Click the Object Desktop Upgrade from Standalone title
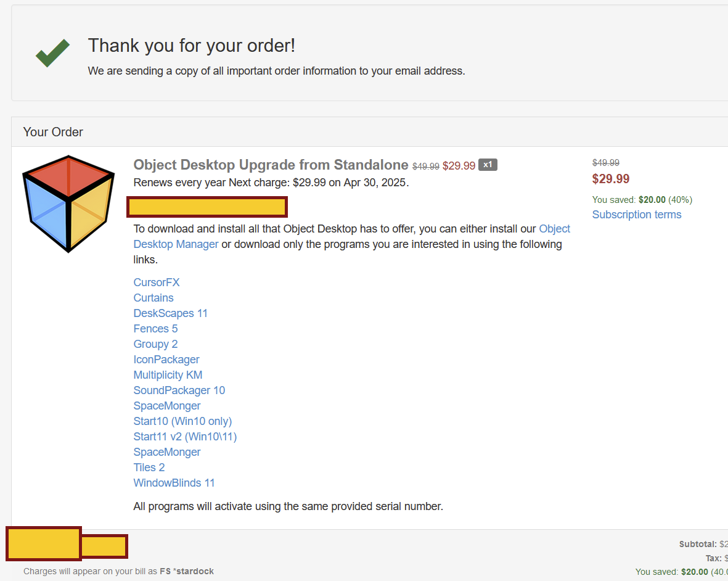This screenshot has width=728, height=581. click(271, 165)
